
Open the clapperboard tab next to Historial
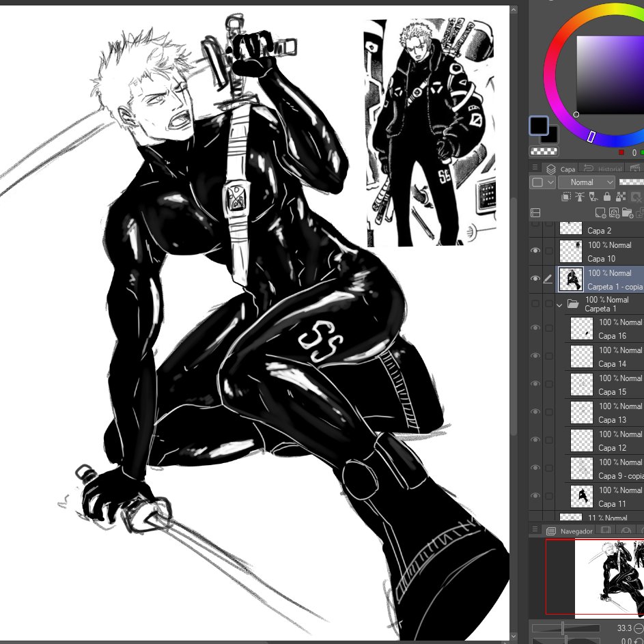point(635,169)
